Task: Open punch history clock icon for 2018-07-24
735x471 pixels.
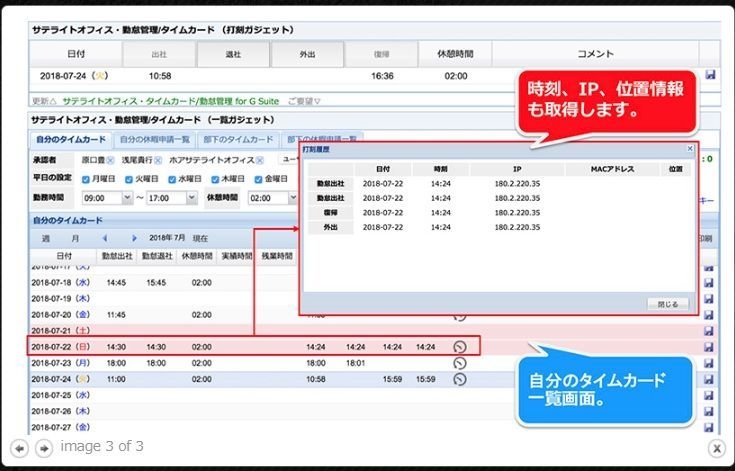Action: coord(460,379)
